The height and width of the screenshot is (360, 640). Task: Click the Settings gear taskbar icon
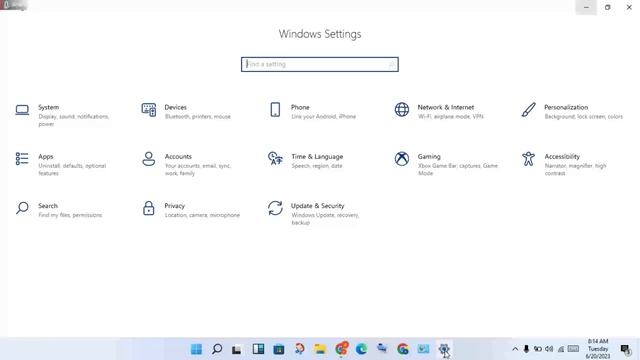(x=444, y=349)
